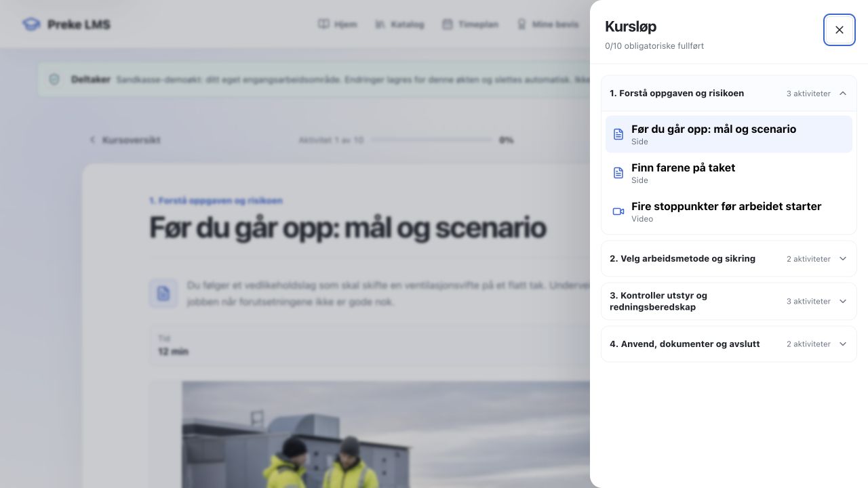Collapse section 1 Forstå oppgaven og risikoen
Image resolution: width=868 pixels, height=488 pixels.
(728, 94)
